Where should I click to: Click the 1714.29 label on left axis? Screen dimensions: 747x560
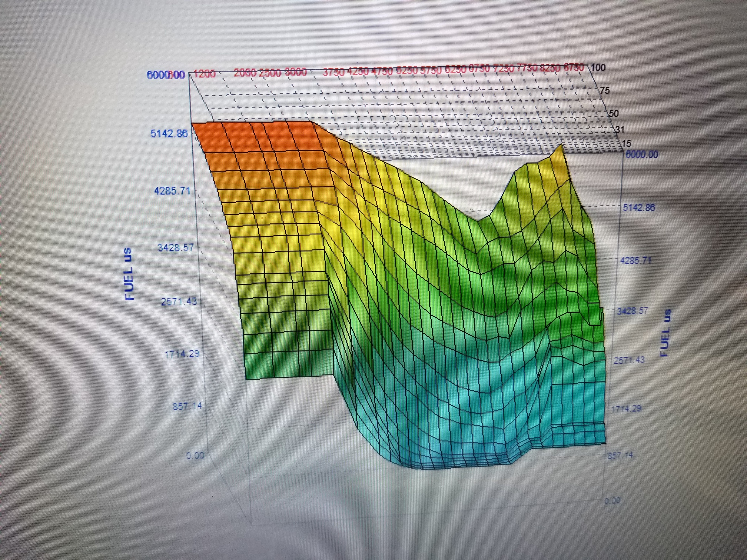point(182,354)
